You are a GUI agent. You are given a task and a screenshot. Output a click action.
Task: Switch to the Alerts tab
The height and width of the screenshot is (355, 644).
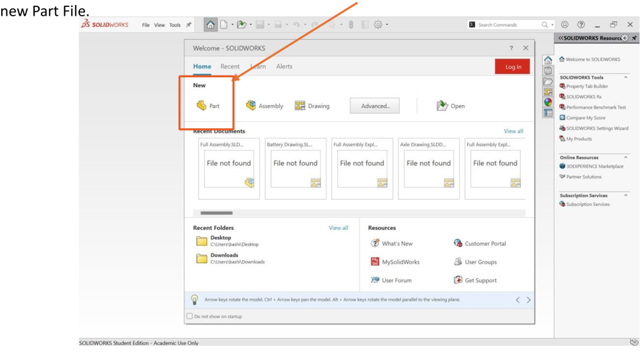[x=284, y=66]
